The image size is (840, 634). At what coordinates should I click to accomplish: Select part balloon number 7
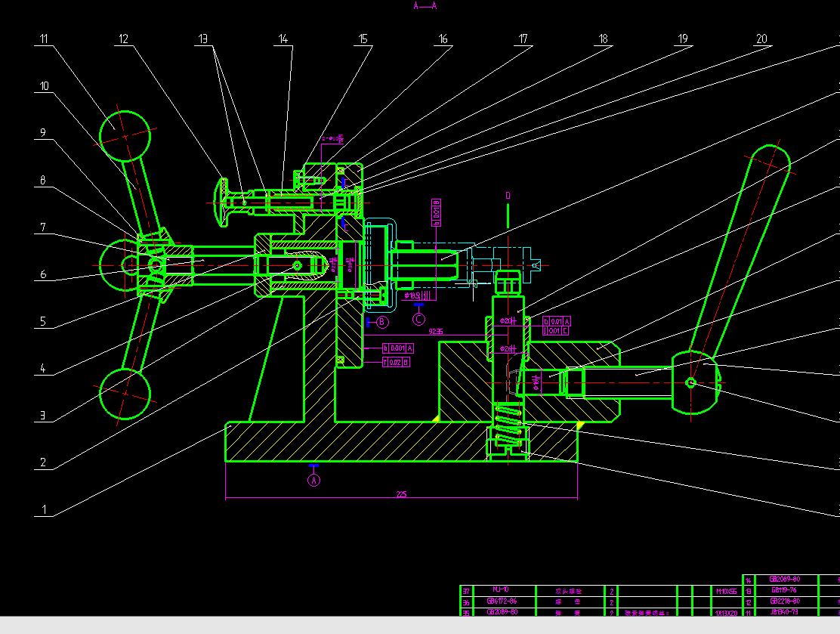[x=43, y=227]
